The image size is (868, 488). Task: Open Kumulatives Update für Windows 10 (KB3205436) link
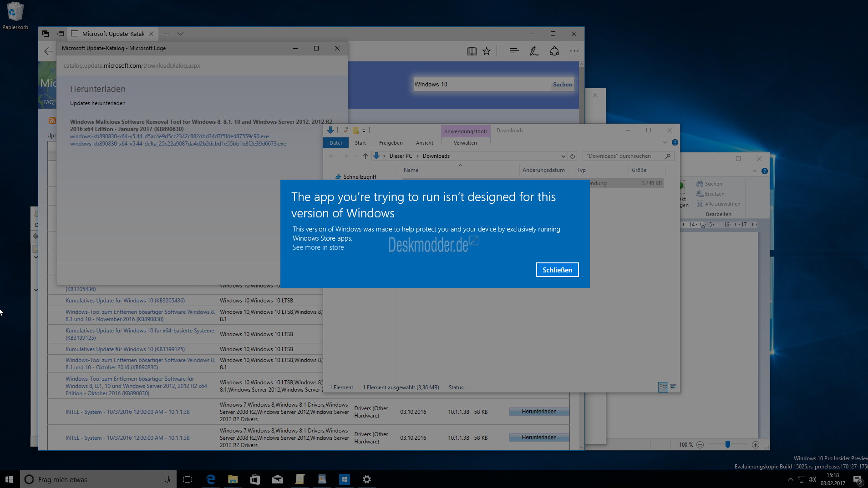coord(125,301)
